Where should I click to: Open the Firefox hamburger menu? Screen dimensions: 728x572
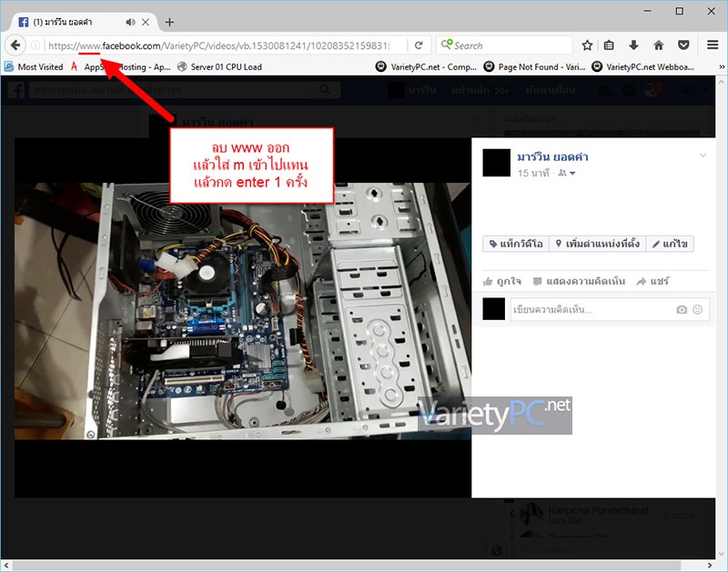pyautogui.click(x=713, y=45)
